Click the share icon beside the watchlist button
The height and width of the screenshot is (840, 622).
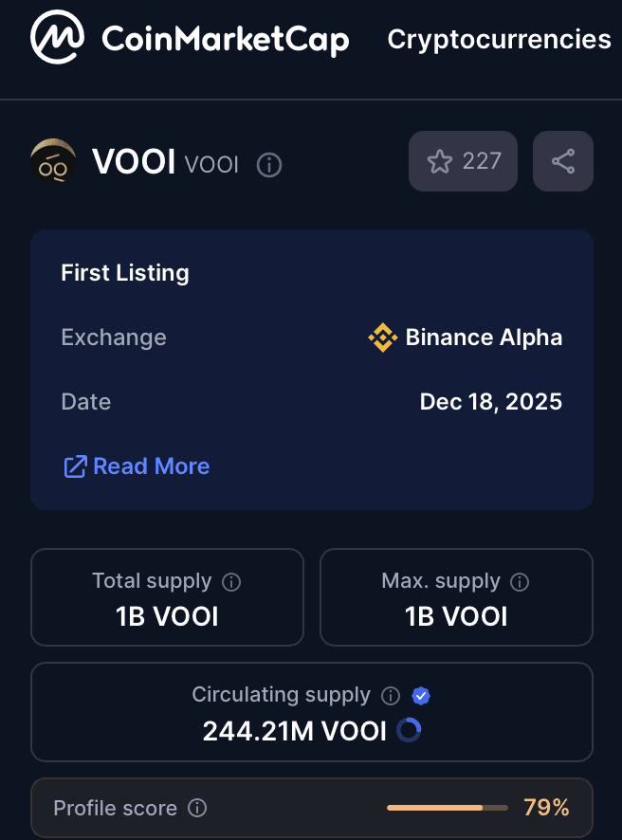563,161
